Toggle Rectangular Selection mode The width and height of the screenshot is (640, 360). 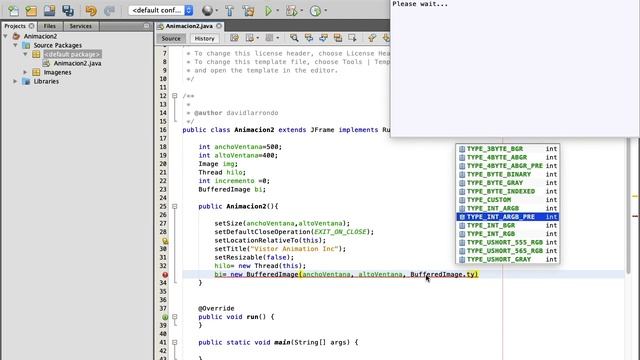352,38
